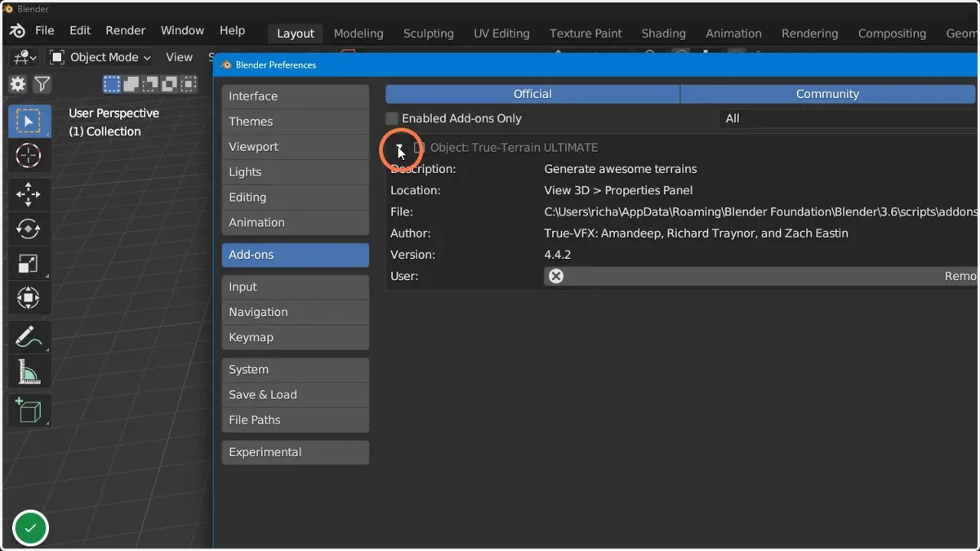This screenshot has width=980, height=551.
Task: Select the Experimental preferences section
Action: (295, 452)
